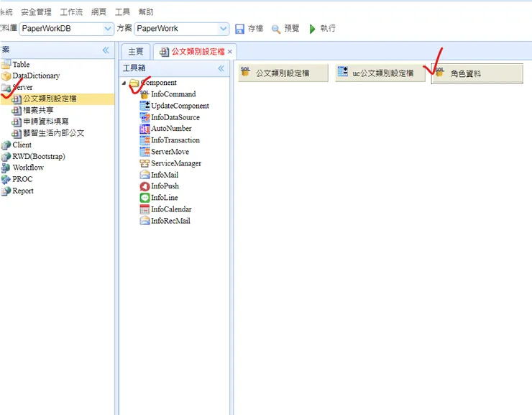Collapse the Component folder triangle

point(124,83)
